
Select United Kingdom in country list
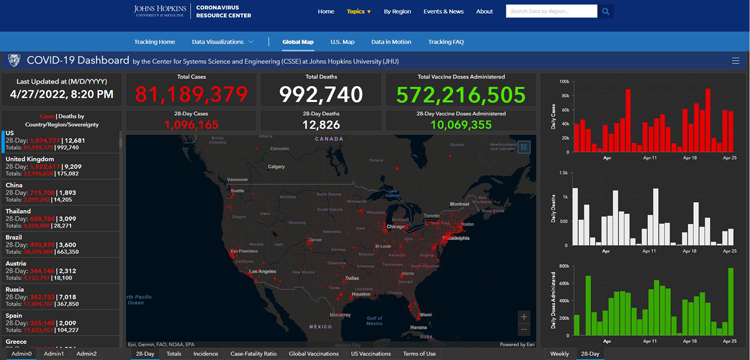tap(61, 166)
